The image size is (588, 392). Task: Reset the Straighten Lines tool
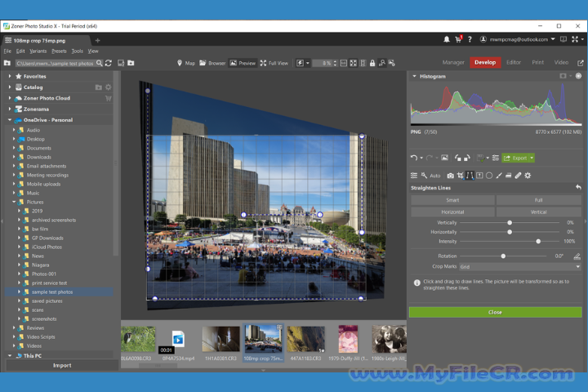(578, 187)
